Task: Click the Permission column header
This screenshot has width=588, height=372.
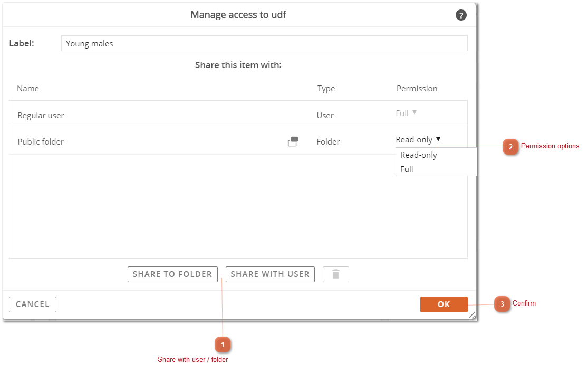Action: pos(417,89)
